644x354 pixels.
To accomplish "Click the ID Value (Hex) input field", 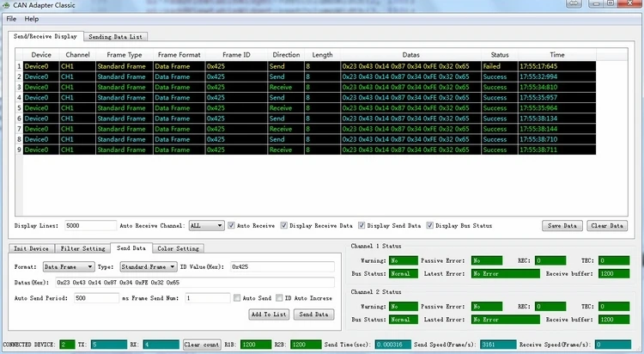I will [283, 267].
